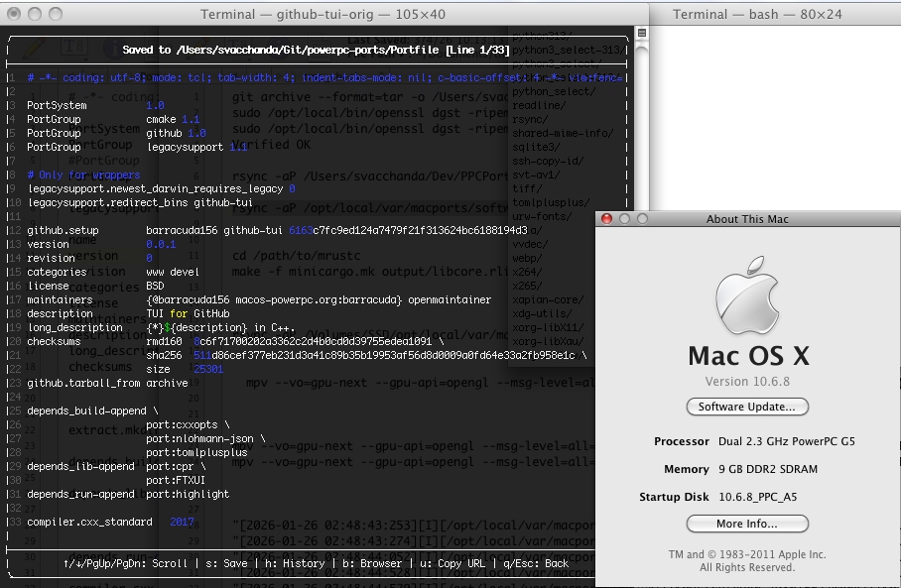Click the 'rmd160' checksum line
901x588 pixels.
pyautogui.click(x=296, y=342)
